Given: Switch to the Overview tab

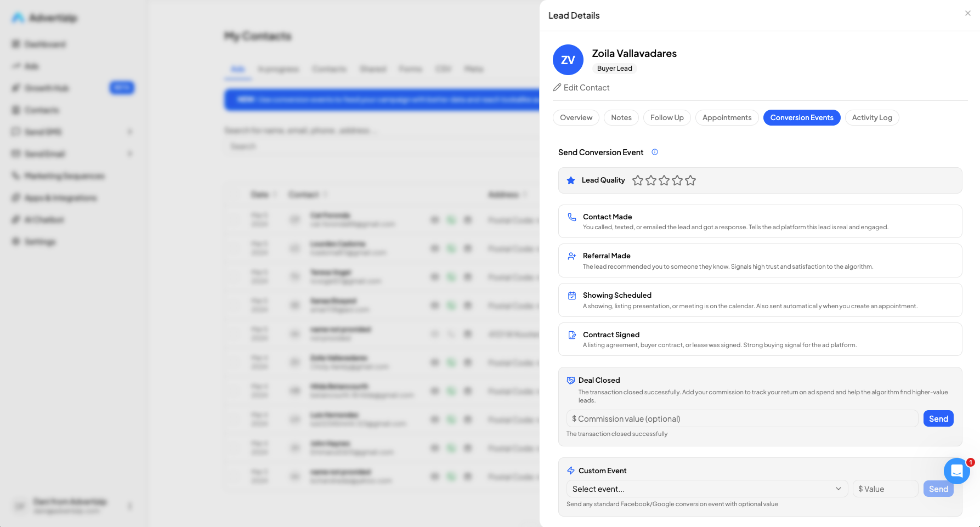Looking at the screenshot, I should pos(576,118).
